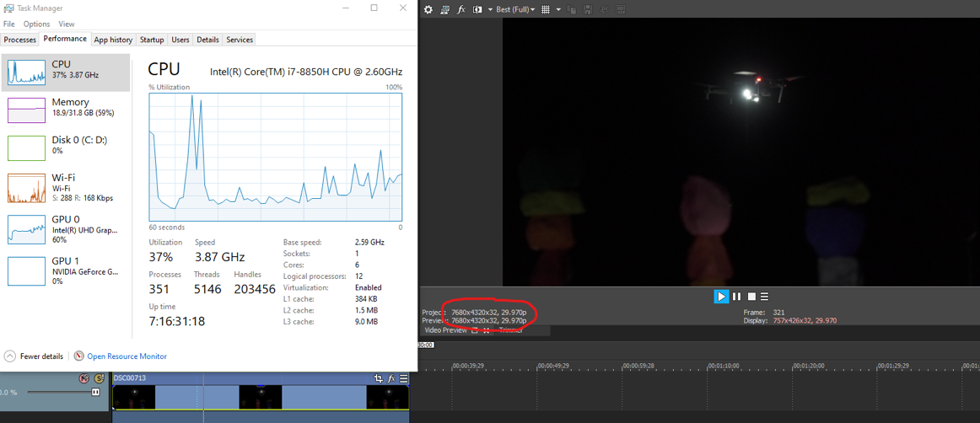Click the save snapshot to file icon
The image size is (980, 423).
coord(588,9)
